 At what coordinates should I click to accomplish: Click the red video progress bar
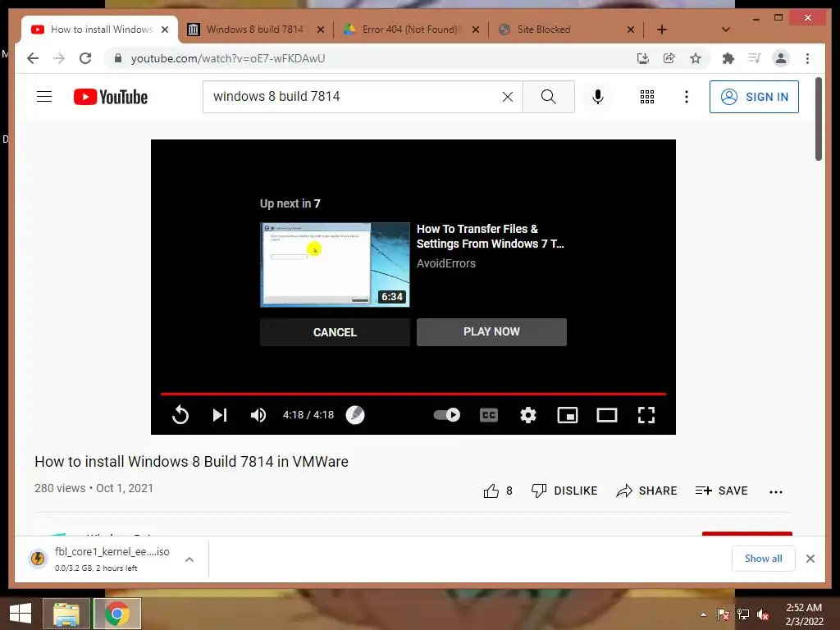[x=413, y=394]
